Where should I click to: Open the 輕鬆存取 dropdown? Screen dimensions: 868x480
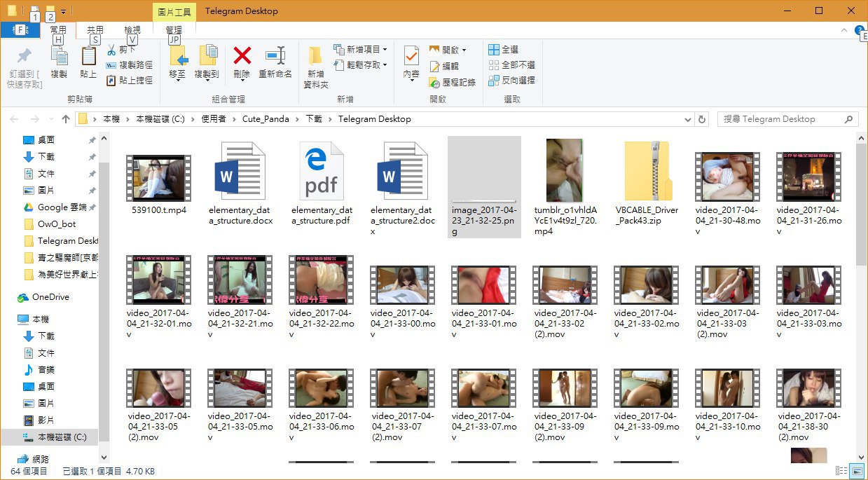pos(361,65)
